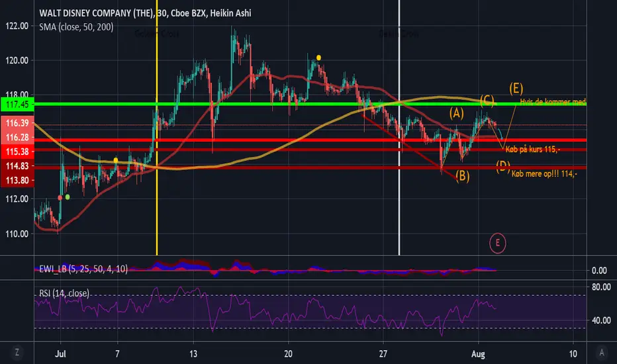This screenshot has height=364, width=617.
Task: Click the (B) wave label
Action: [x=462, y=175]
